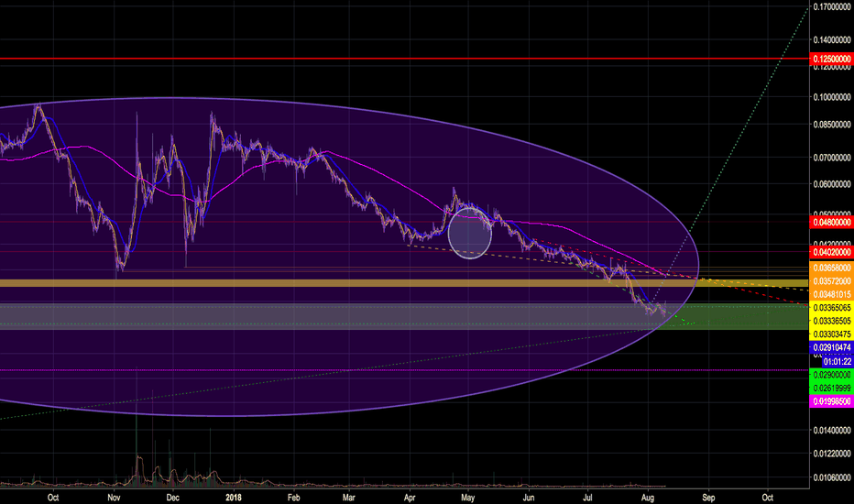Click the magenta dotted horizontal line
Screen dimensions: 854x504
(404, 370)
